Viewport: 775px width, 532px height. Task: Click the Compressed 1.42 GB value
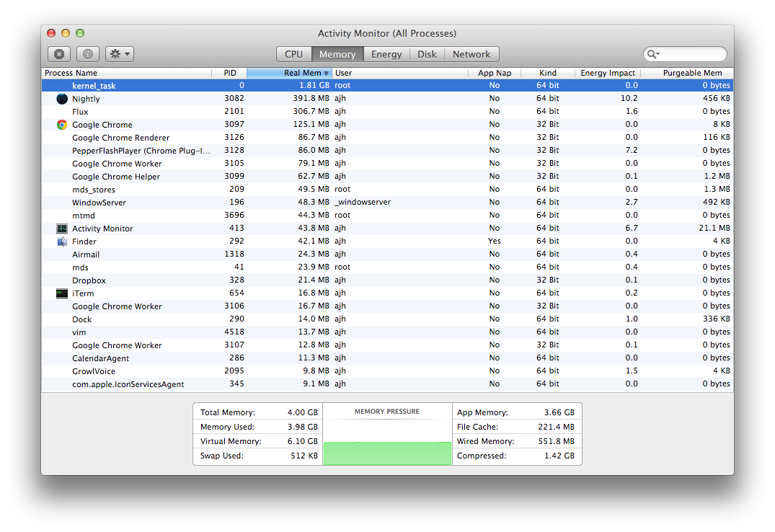559,456
